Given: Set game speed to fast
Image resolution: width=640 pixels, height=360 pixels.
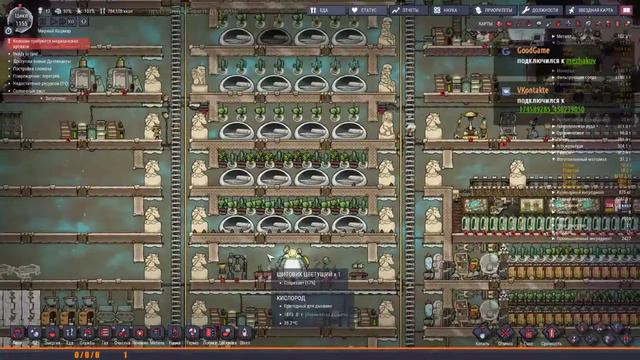Looking at the screenshot, I should (x=62, y=21).
